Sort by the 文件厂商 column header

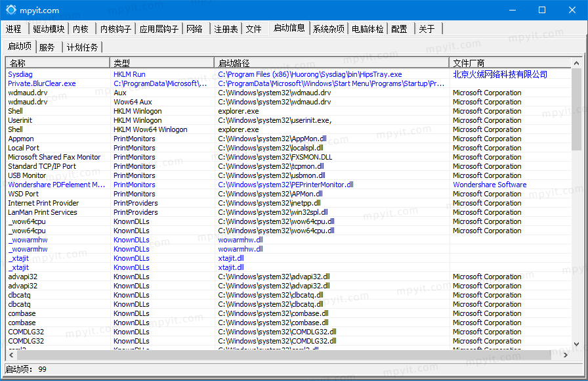510,62
